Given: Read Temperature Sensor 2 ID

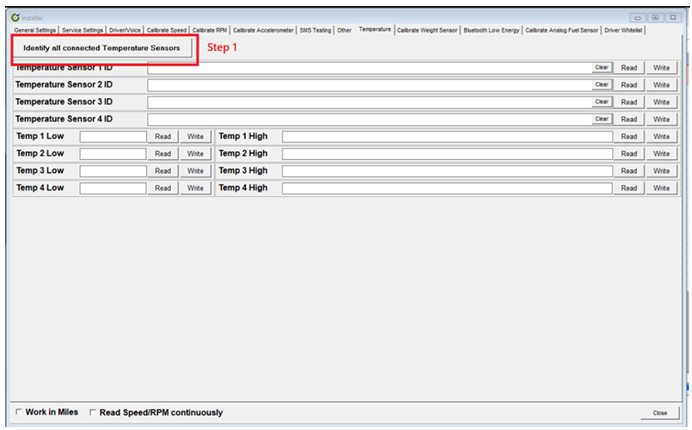Looking at the screenshot, I should 628,85.
